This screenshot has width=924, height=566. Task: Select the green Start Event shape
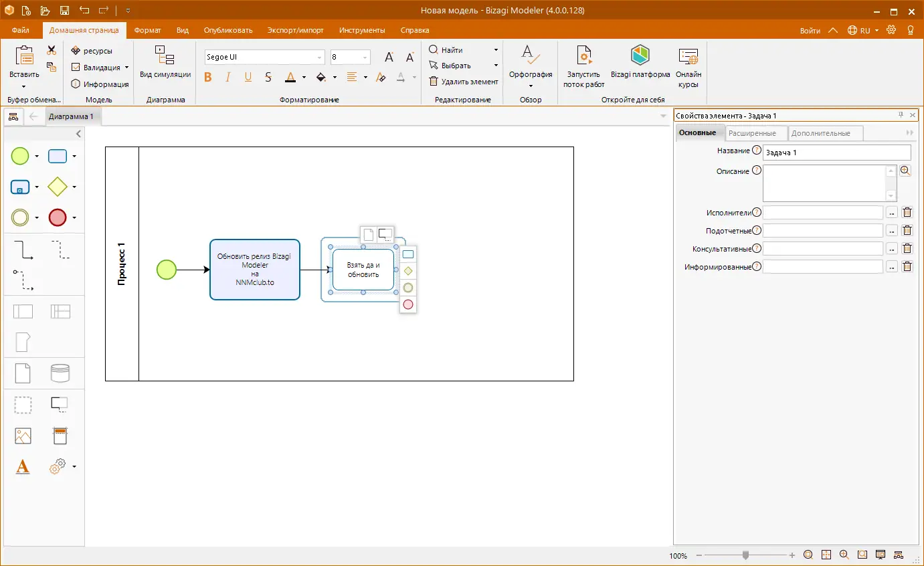[20, 157]
